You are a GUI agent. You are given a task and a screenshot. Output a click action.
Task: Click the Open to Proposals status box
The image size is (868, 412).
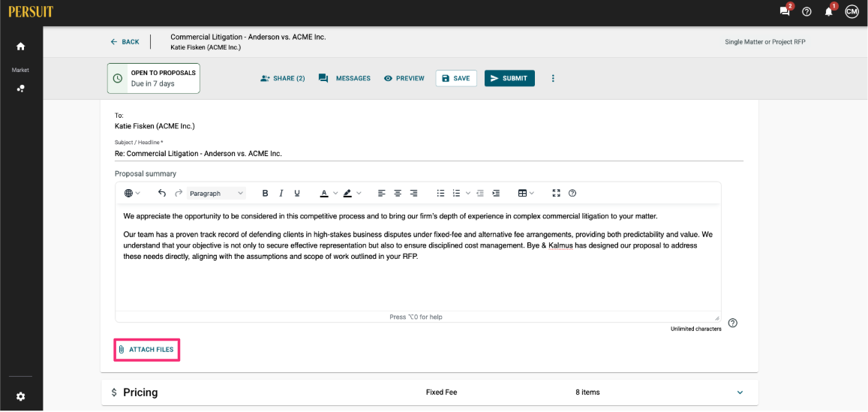153,78
